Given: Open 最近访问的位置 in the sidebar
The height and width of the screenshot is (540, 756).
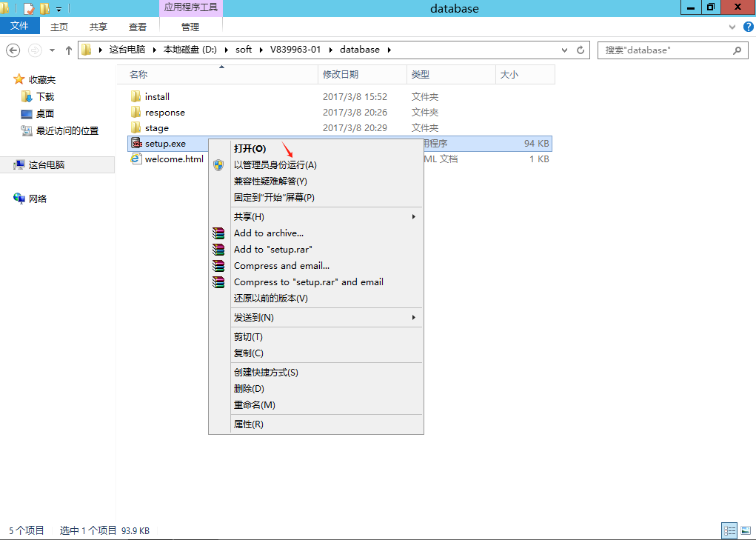Looking at the screenshot, I should coord(67,130).
